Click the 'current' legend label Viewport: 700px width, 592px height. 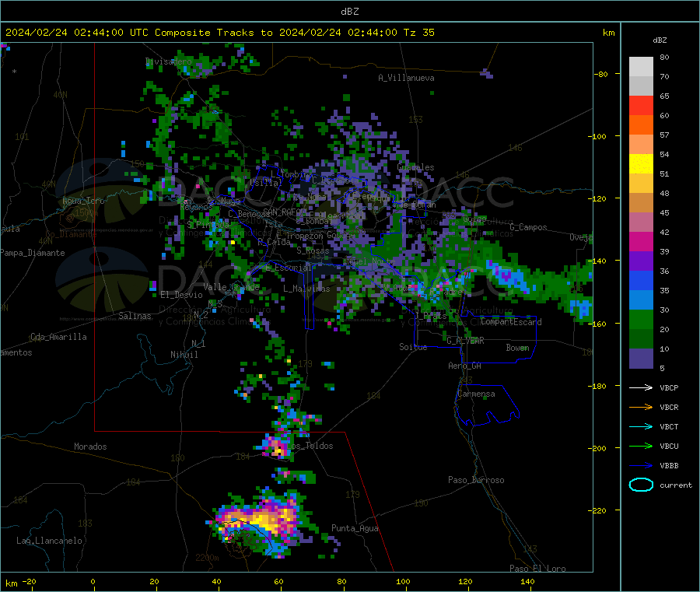(675, 485)
